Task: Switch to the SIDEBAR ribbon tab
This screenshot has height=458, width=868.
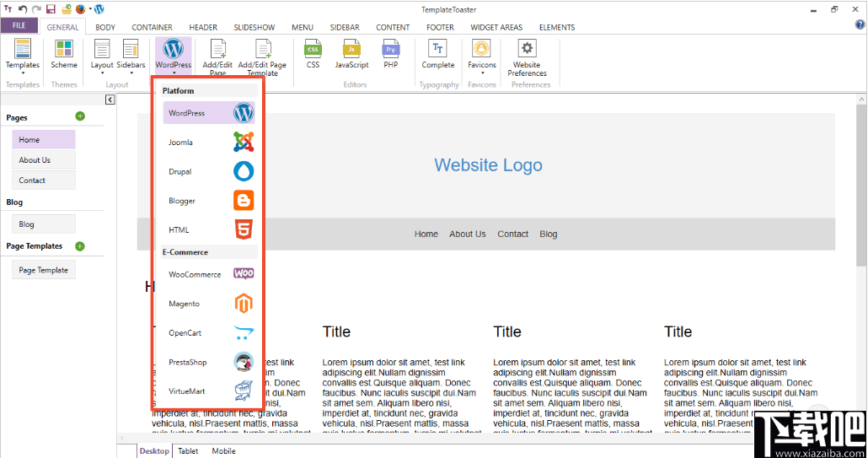Action: [345, 27]
